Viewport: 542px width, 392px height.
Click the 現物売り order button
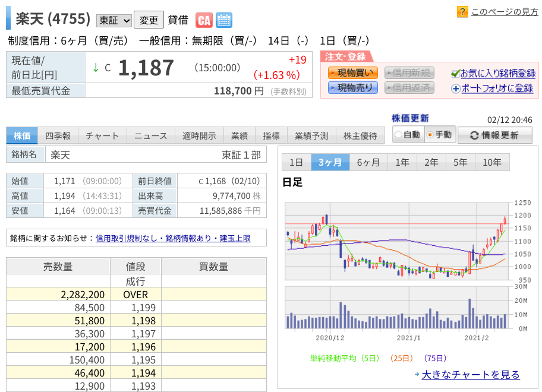tap(352, 88)
